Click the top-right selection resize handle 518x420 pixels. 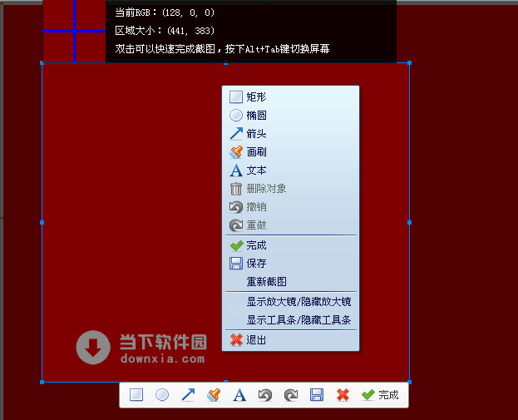409,62
